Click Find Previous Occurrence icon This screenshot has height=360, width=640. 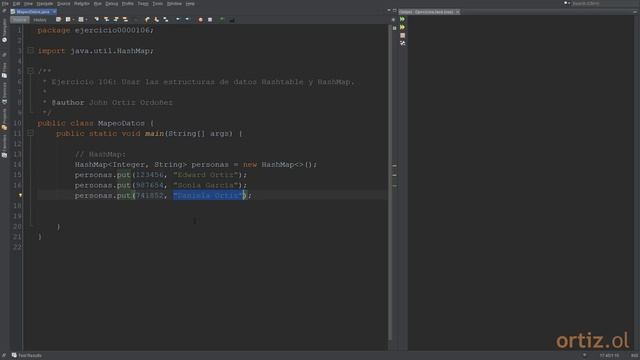pos(107,20)
